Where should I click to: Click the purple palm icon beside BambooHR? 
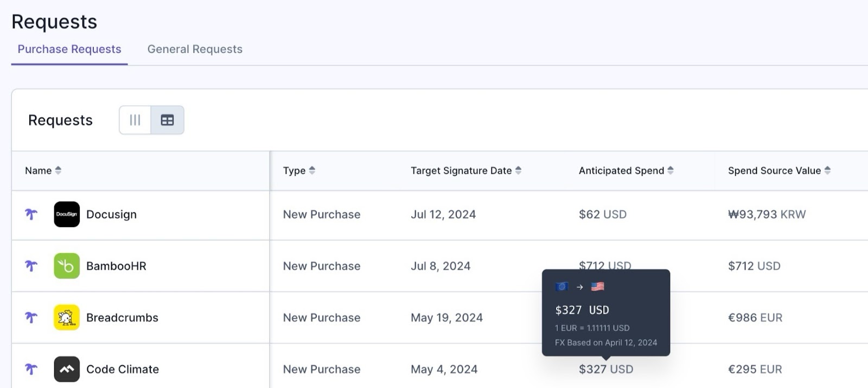coord(31,266)
